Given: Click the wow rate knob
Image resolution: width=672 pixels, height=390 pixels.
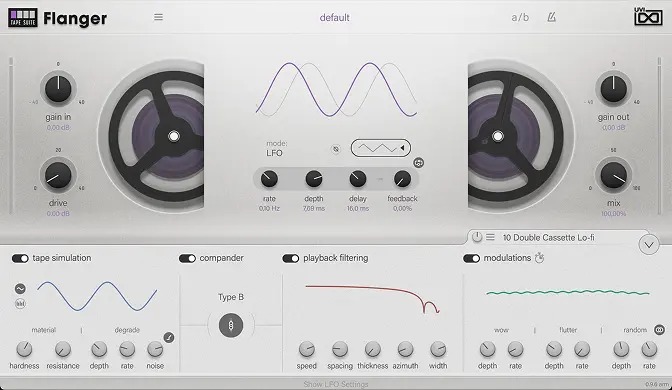Looking at the screenshot, I should tap(516, 349).
